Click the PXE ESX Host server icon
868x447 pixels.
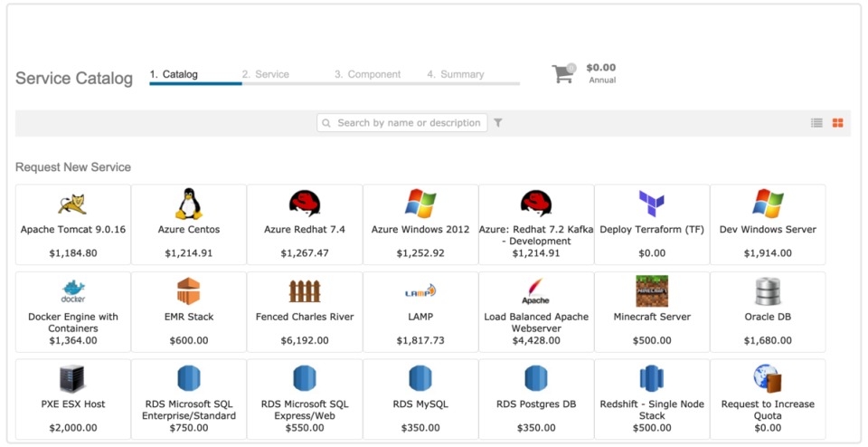pos(72,379)
